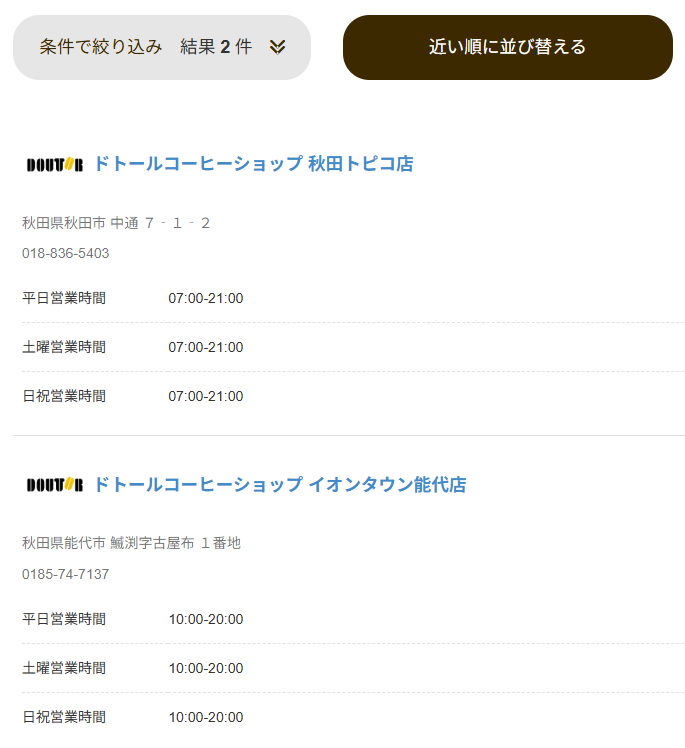
Task: Click the address 秋田県秋田市 中通 7-1-2
Action: [x=116, y=223]
